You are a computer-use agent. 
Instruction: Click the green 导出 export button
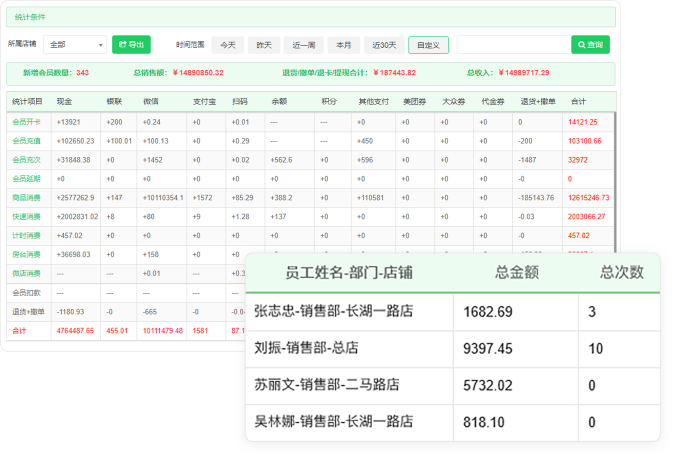131,45
